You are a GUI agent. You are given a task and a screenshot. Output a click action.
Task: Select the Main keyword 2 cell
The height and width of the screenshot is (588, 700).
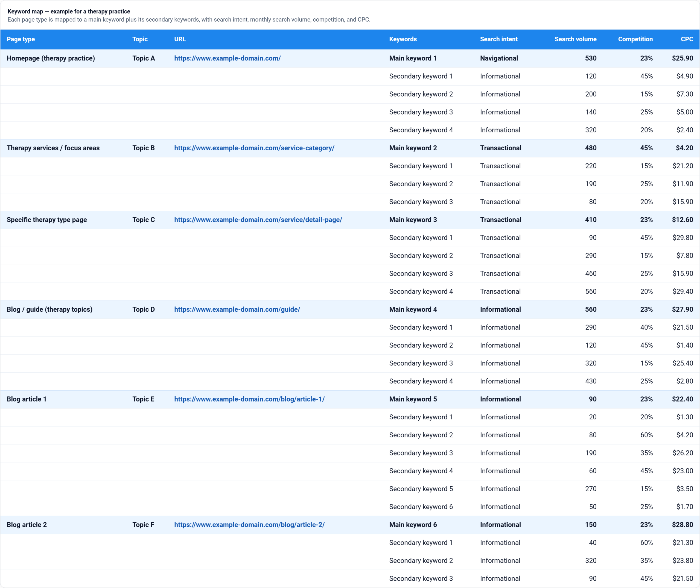(x=413, y=148)
